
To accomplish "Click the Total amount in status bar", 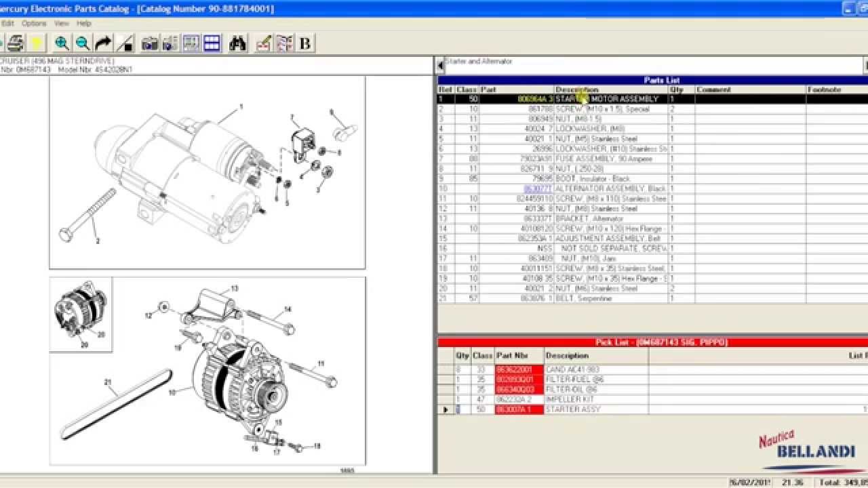I will (844, 482).
